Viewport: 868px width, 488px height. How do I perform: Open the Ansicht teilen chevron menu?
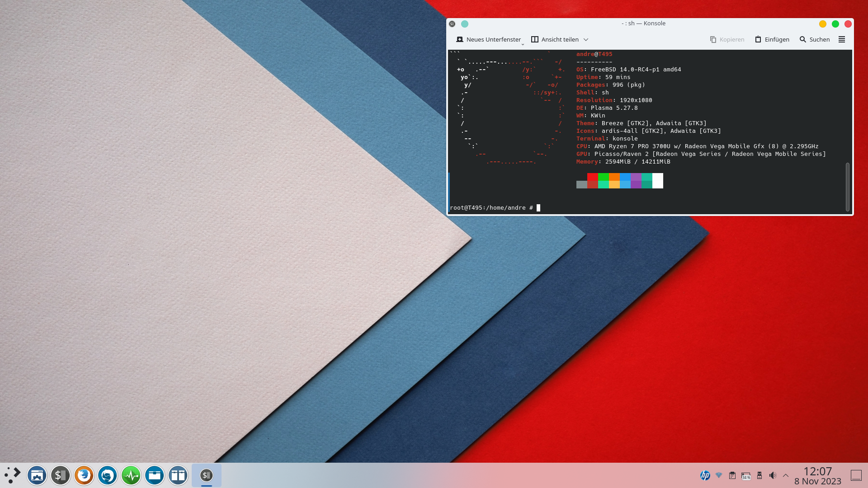click(x=586, y=39)
